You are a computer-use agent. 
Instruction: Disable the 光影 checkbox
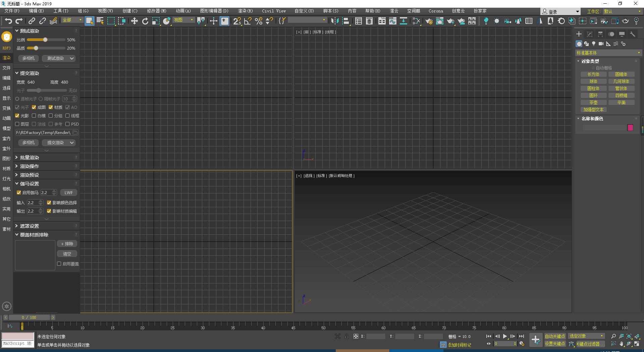[x=17, y=116]
